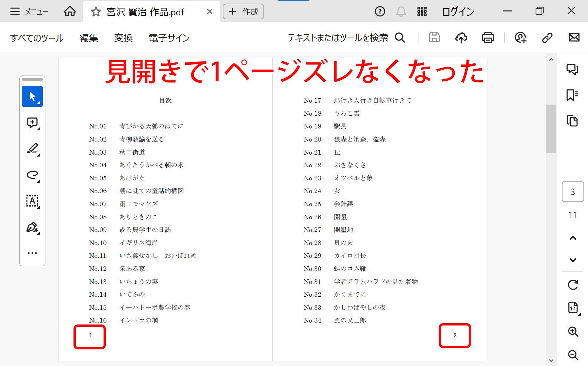
Task: Upload file to cloud storage icon
Action: click(461, 38)
